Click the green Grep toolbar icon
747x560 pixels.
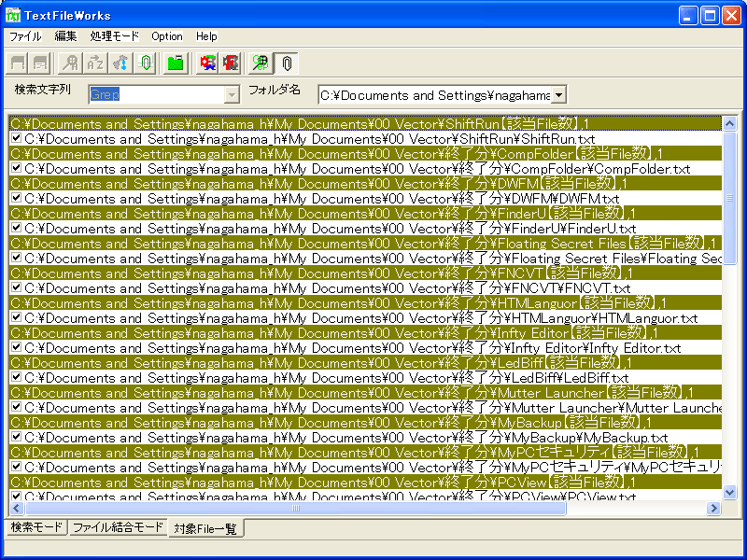(x=261, y=63)
